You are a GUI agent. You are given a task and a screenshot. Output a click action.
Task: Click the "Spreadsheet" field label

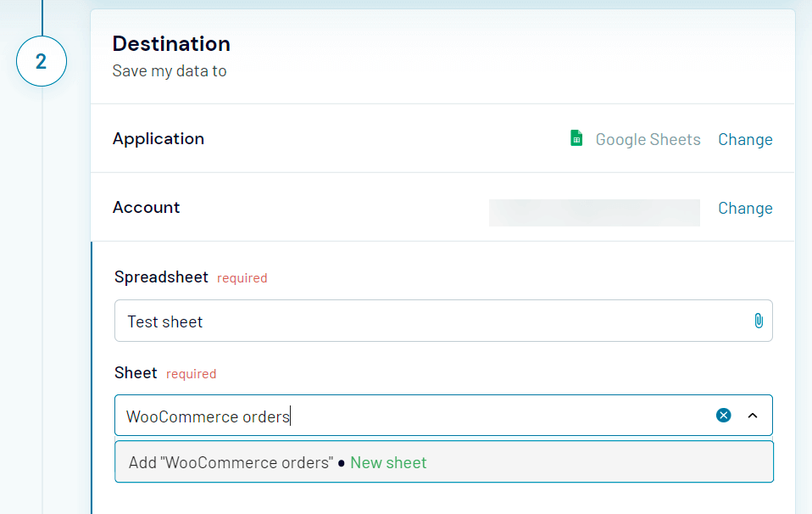click(161, 277)
